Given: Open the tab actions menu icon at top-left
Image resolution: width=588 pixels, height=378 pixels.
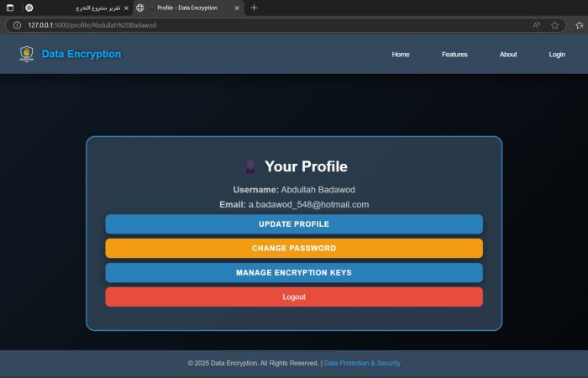Looking at the screenshot, I should point(11,8).
